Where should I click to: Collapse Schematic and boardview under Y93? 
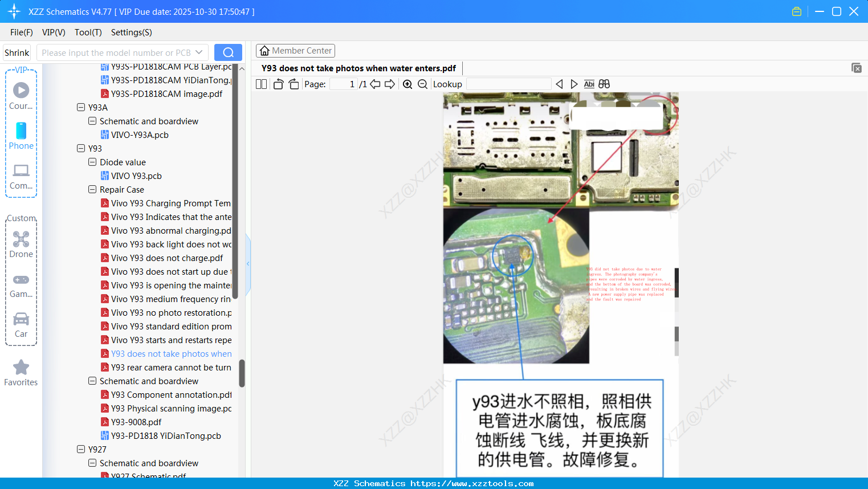point(92,381)
